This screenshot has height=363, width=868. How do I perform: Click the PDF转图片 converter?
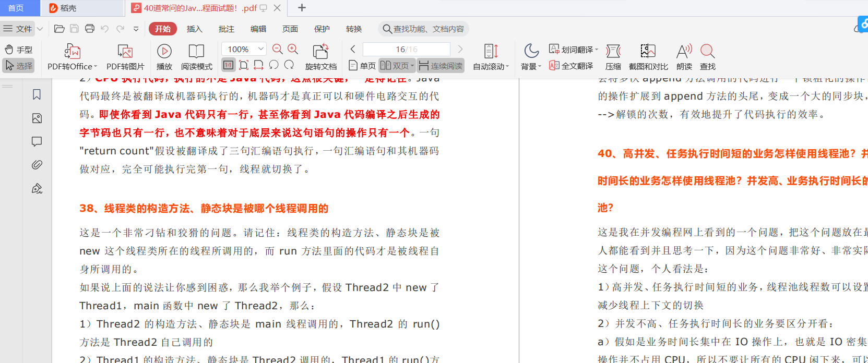click(125, 57)
